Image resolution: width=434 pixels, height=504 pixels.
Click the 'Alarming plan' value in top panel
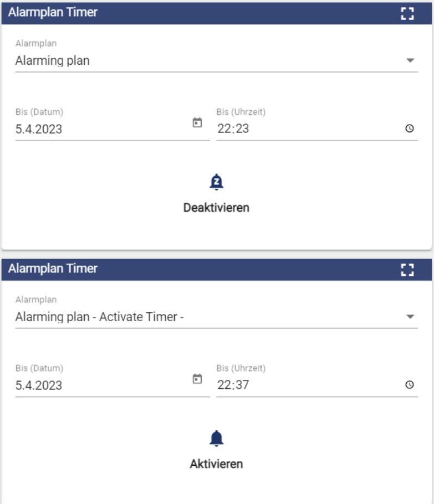tap(53, 61)
